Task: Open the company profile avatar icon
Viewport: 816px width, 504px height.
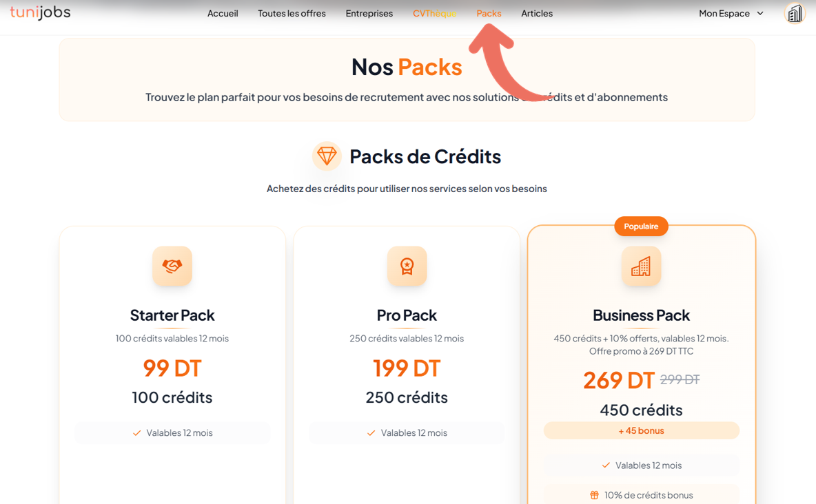Action: pos(795,13)
